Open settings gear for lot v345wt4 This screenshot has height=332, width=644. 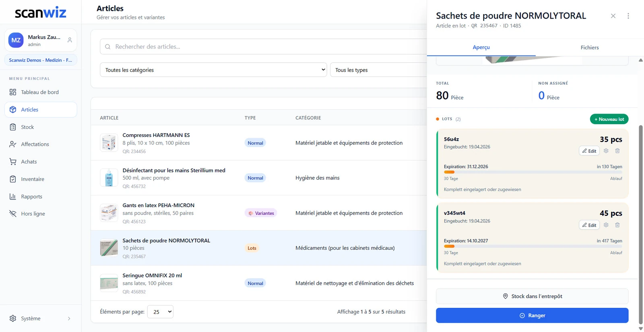point(606,225)
